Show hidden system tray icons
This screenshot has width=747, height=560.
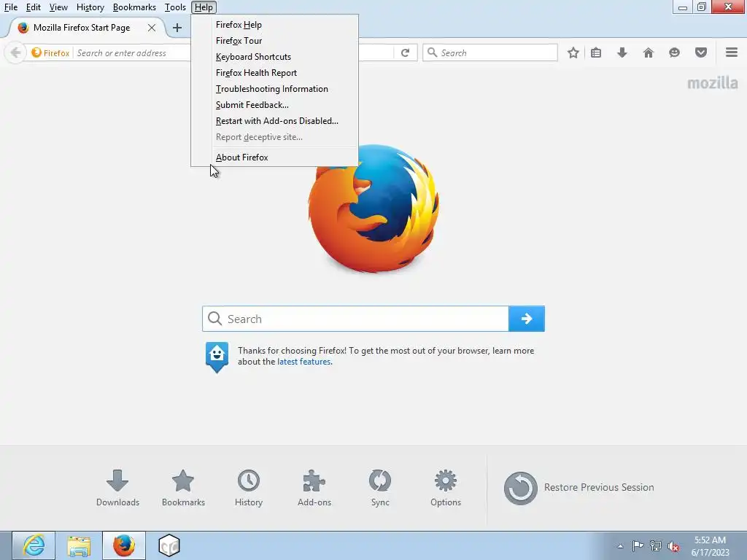(x=620, y=546)
